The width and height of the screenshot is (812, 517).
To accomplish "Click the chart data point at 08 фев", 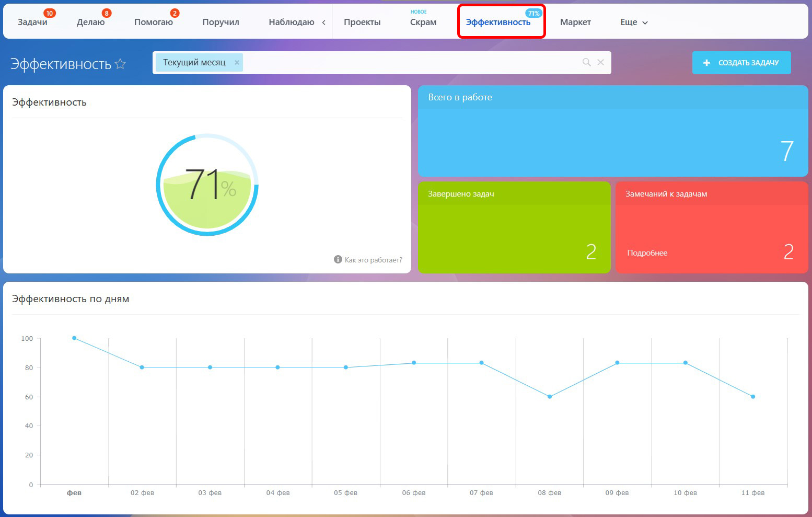I will [x=550, y=397].
